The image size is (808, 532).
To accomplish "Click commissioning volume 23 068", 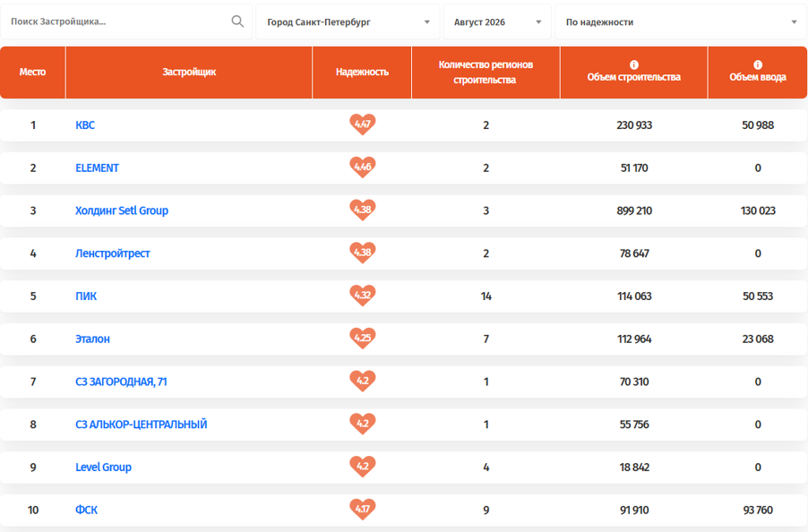I will 758,339.
